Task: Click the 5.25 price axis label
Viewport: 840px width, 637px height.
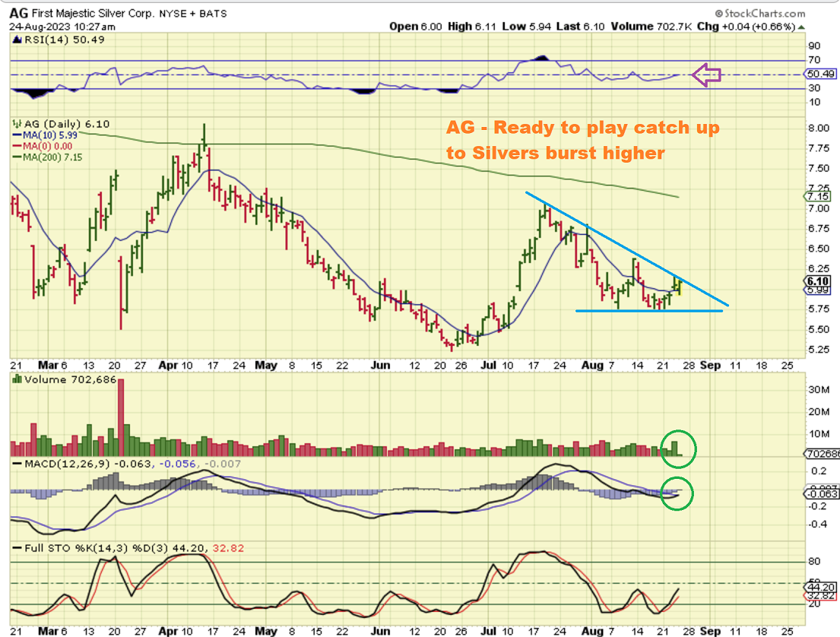Action: [819, 350]
